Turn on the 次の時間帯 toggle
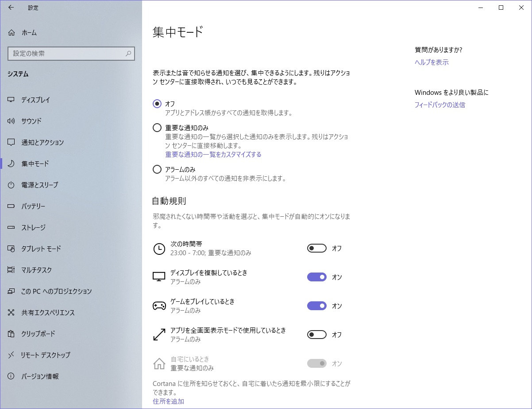 [x=317, y=248]
